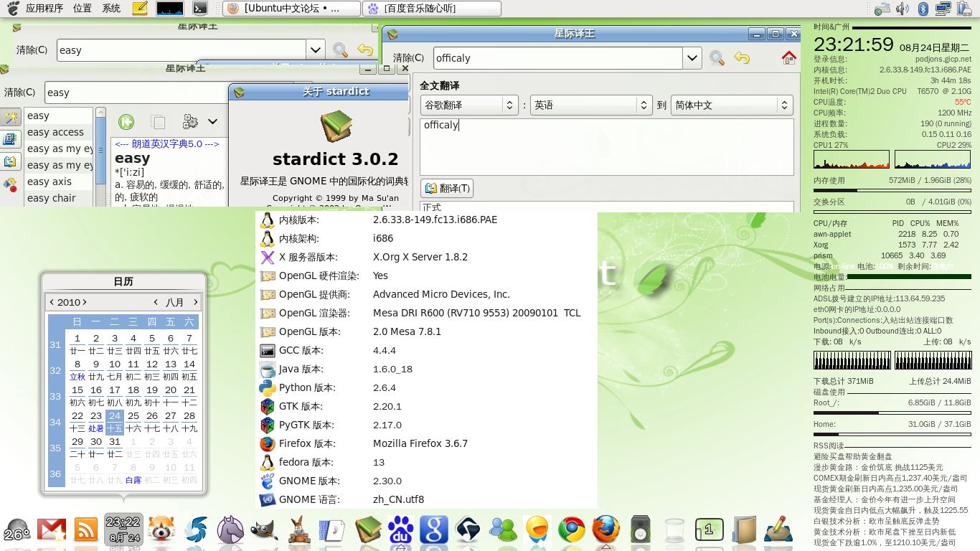
Task: Open the system monitor graph in the top panel
Action: click(x=170, y=9)
